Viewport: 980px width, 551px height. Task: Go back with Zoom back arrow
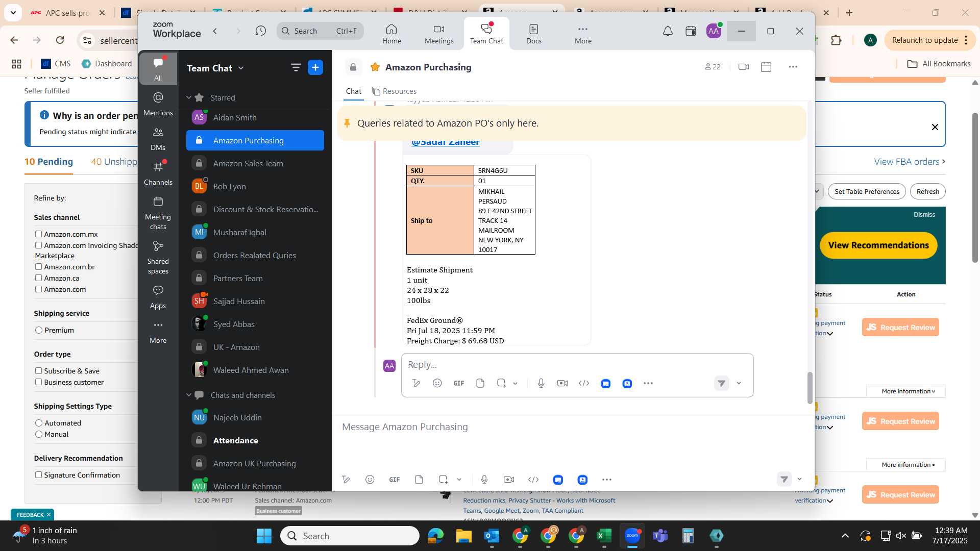point(215,31)
